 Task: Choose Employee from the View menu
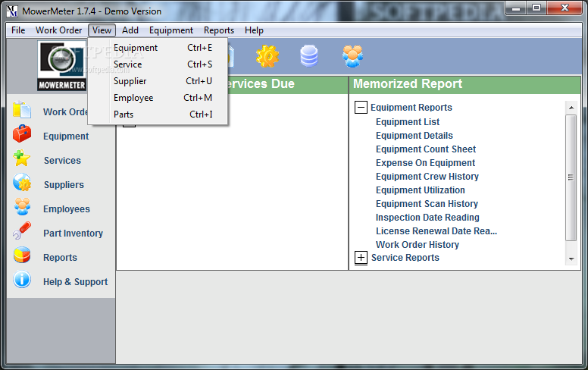click(x=158, y=98)
